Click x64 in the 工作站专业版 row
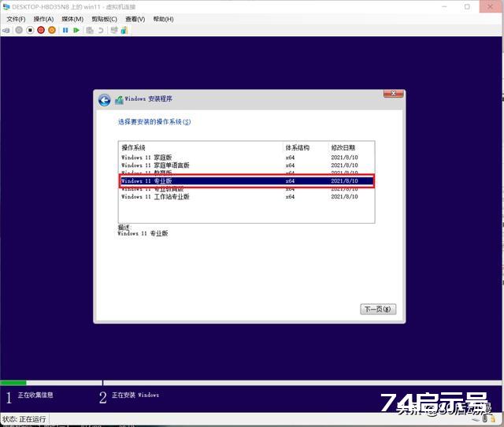Viewport: 504px width, 427px height. 290,197
